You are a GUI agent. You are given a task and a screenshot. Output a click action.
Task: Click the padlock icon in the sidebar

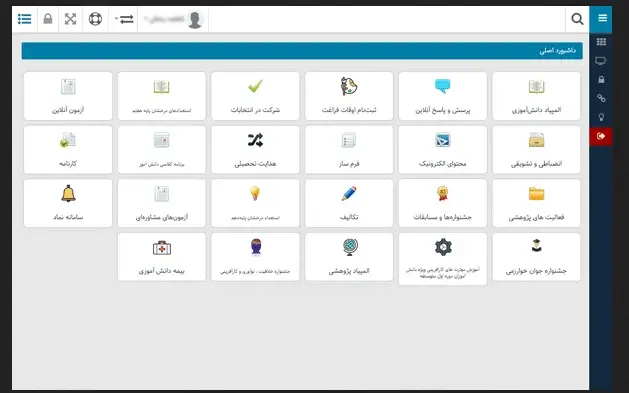601,79
